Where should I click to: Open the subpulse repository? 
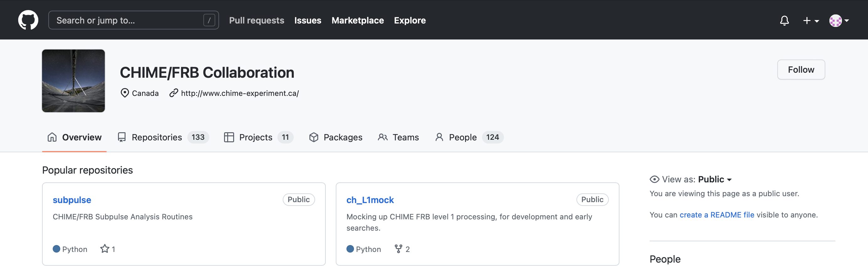click(x=72, y=200)
